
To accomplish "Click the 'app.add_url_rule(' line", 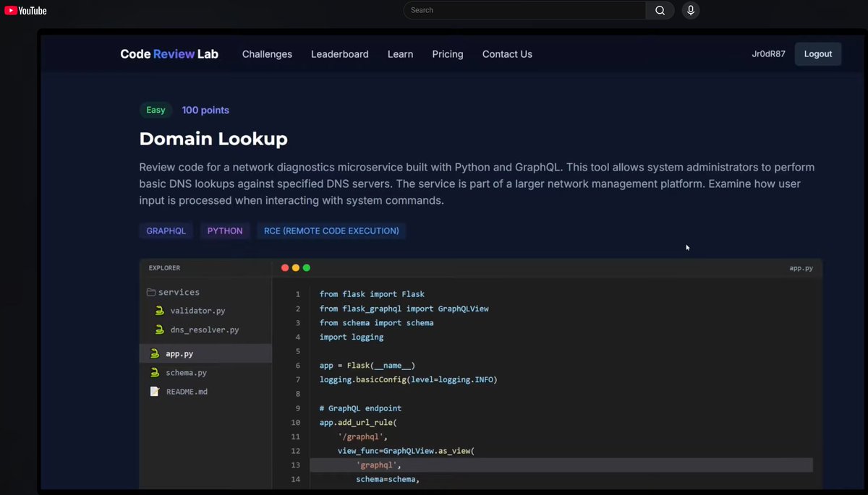I will click(358, 423).
